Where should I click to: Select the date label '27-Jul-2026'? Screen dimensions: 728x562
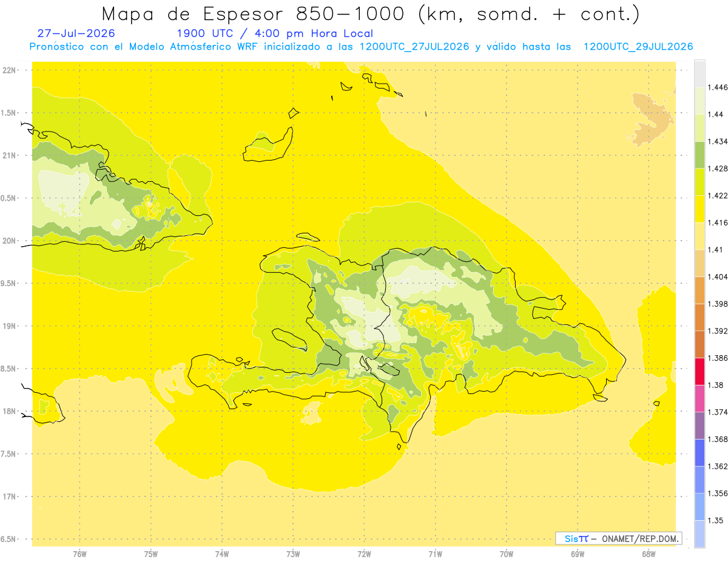coord(76,33)
